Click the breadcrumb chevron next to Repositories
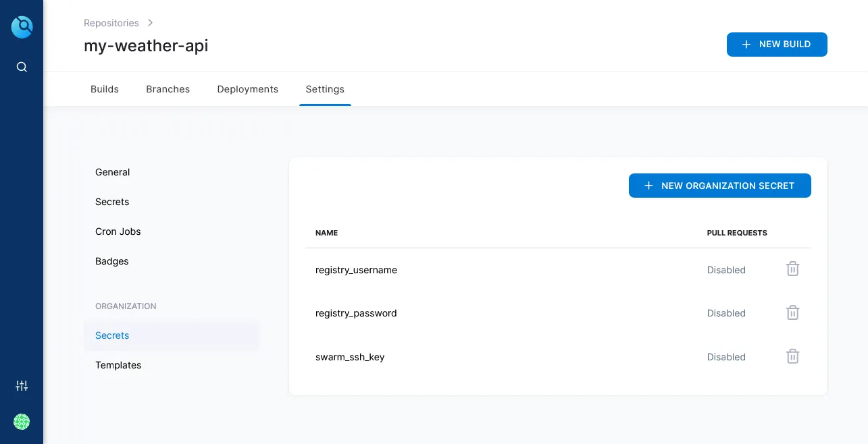 (150, 23)
